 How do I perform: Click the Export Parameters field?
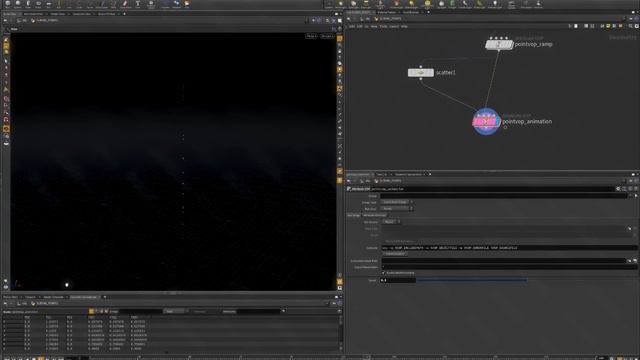509,267
